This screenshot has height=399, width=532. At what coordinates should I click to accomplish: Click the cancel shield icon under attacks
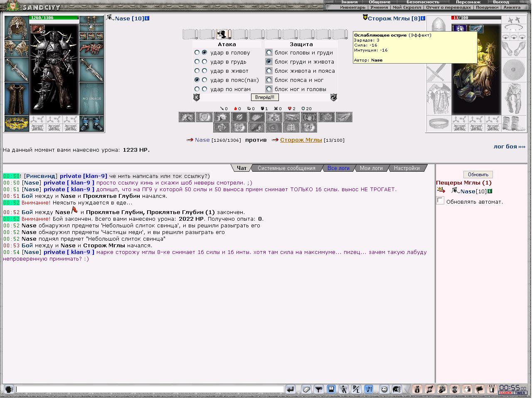click(197, 97)
